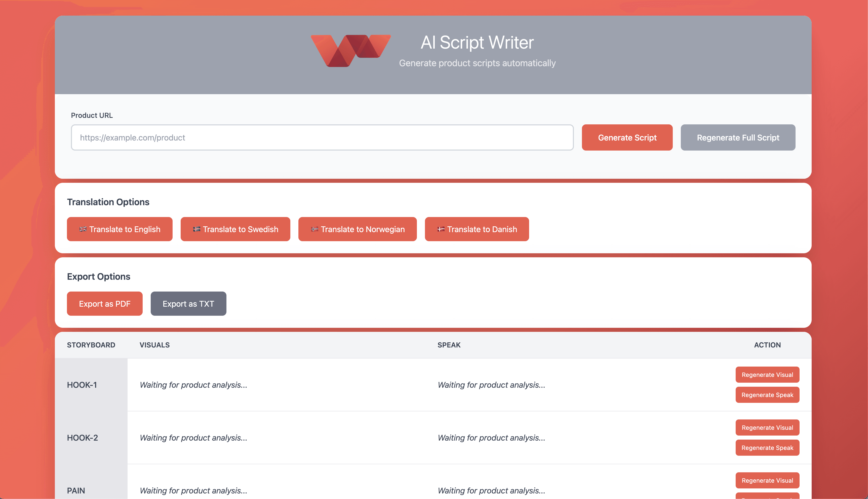Translate script to Norwegian

pos(357,229)
